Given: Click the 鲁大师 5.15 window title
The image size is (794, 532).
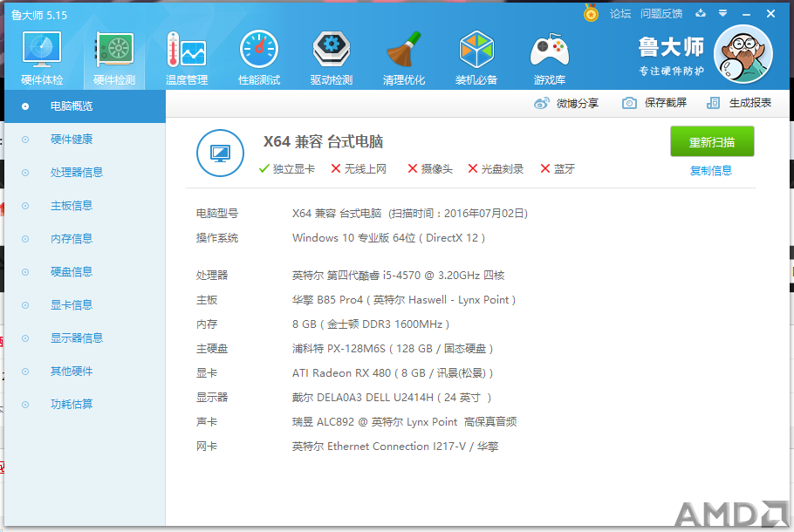Looking at the screenshot, I should point(39,15).
